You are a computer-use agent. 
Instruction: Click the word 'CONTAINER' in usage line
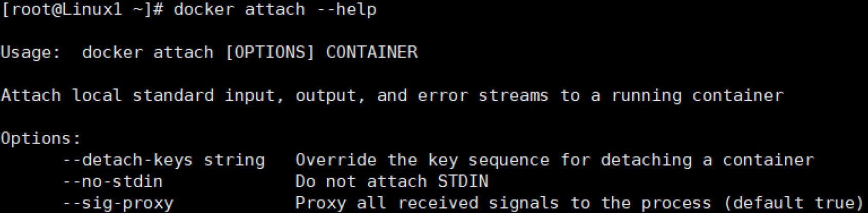(372, 52)
